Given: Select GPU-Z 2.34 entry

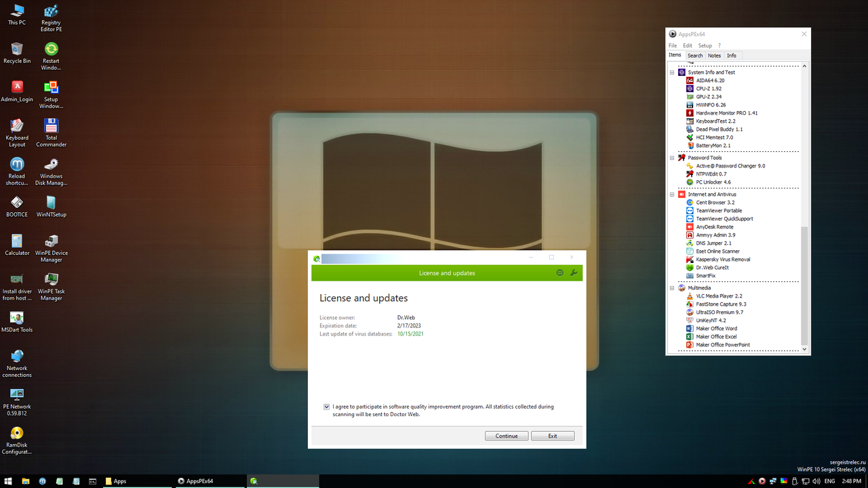Looking at the screenshot, I should pyautogui.click(x=704, y=96).
